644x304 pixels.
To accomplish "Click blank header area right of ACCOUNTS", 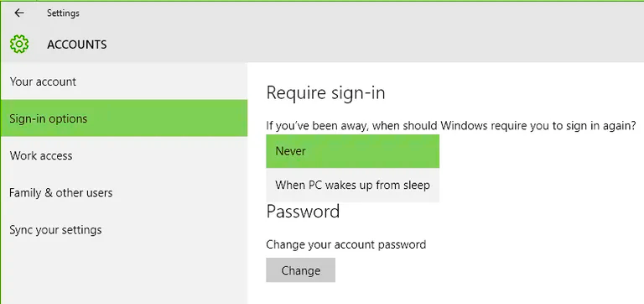I will click(370, 45).
